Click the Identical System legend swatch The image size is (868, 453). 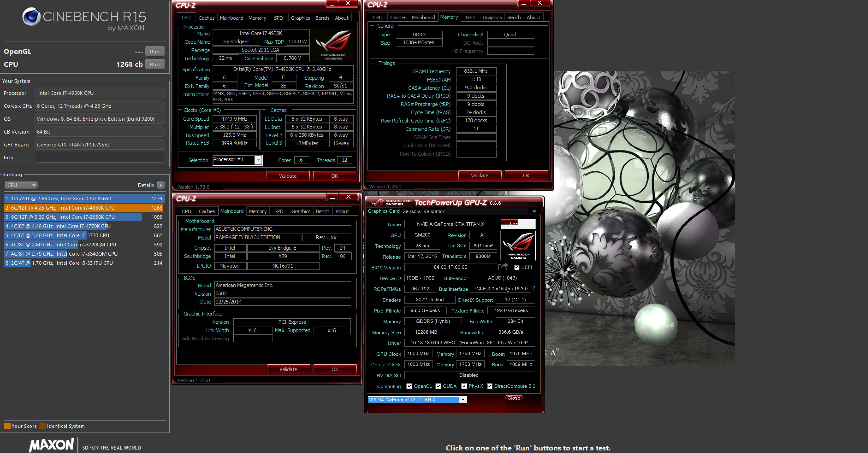pos(42,426)
